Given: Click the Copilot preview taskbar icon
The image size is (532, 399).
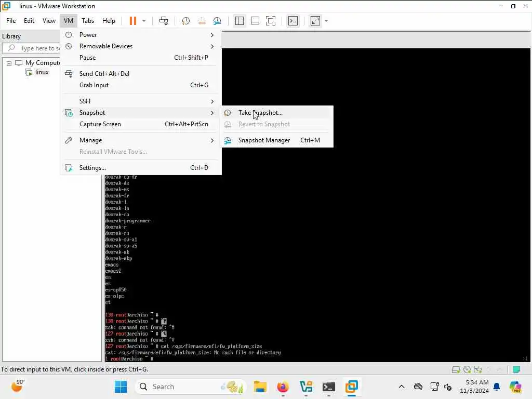Looking at the screenshot, I should [515, 387].
